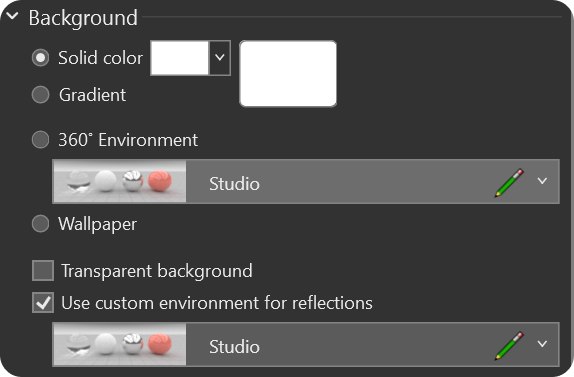The height and width of the screenshot is (377, 574).
Task: Click the green pencil icon for 360° Environment
Action: (x=509, y=183)
